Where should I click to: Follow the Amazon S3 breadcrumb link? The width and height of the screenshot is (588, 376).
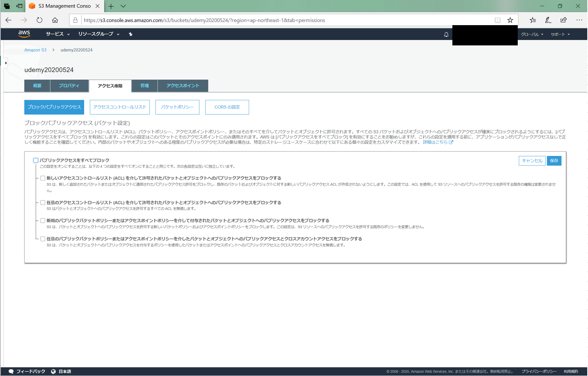coord(35,50)
